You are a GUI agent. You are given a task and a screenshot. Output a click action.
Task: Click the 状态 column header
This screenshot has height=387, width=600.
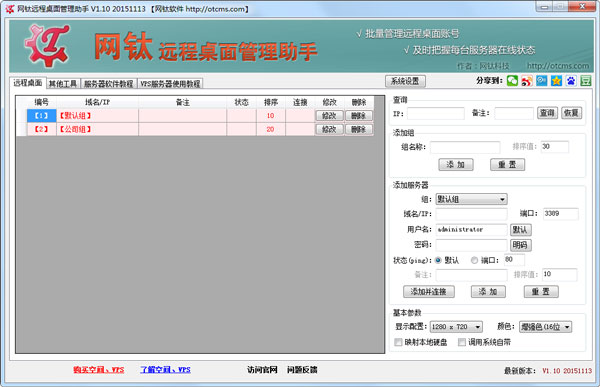point(241,102)
